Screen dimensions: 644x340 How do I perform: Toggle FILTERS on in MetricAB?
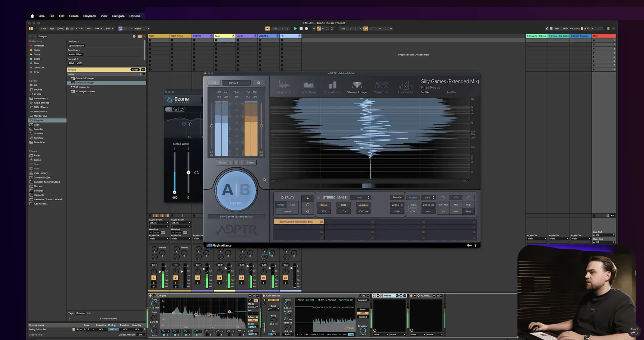coord(413,197)
